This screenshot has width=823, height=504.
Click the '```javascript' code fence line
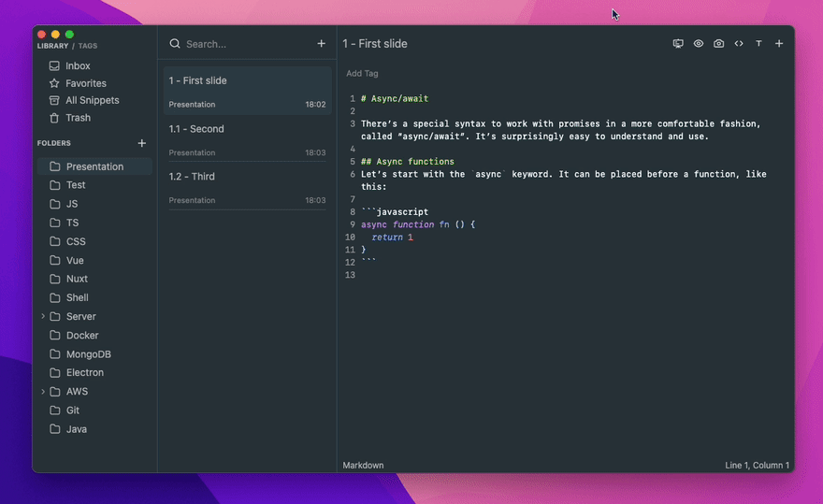coord(395,212)
